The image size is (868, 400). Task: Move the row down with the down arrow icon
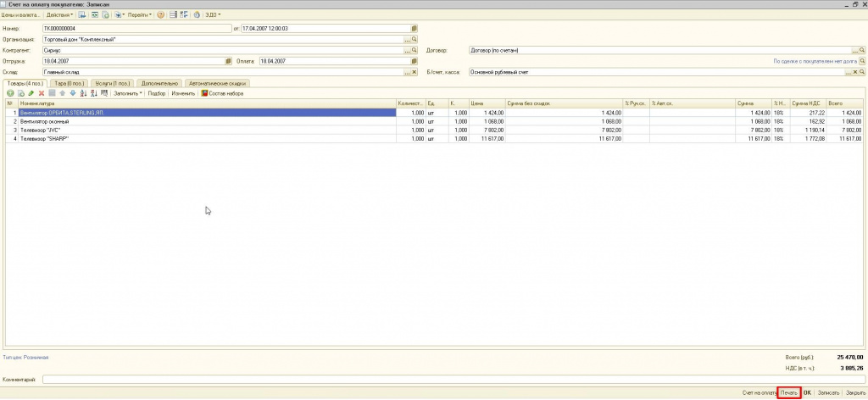tap(73, 93)
